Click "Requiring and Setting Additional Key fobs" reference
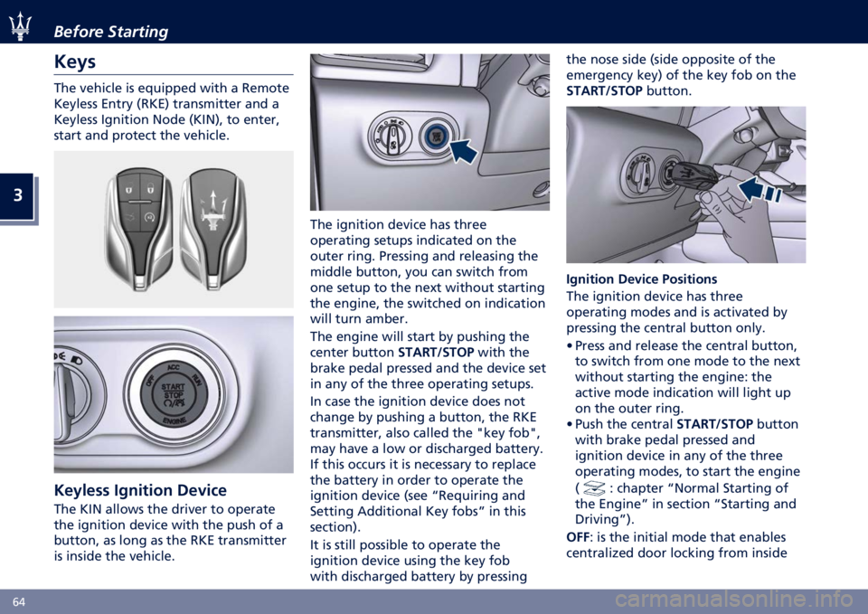868x614 pixels. click(418, 504)
